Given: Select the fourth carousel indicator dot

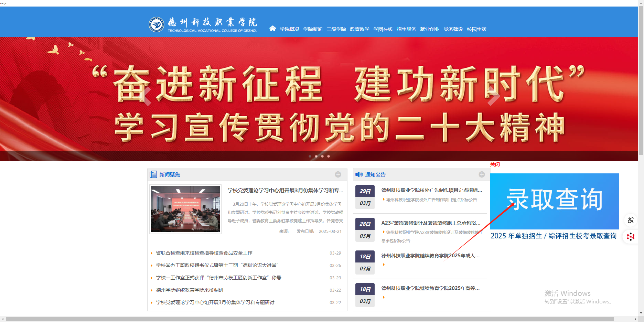Looking at the screenshot, I should [x=328, y=156].
